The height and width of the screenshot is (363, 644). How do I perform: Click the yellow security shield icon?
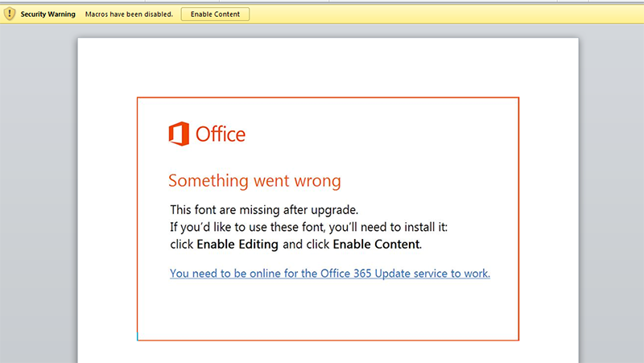(x=10, y=14)
